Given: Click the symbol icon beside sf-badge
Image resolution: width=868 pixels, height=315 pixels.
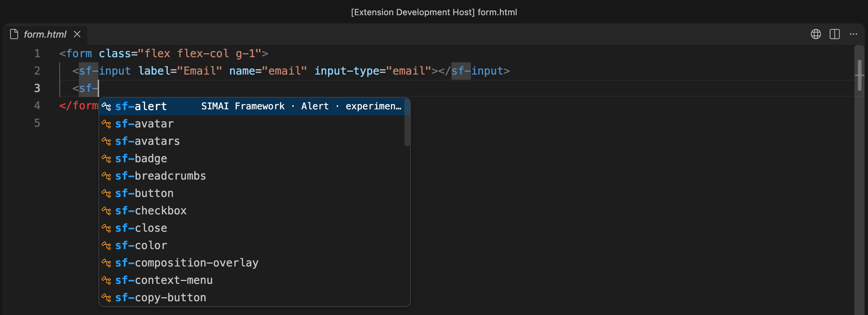Looking at the screenshot, I should click(106, 159).
